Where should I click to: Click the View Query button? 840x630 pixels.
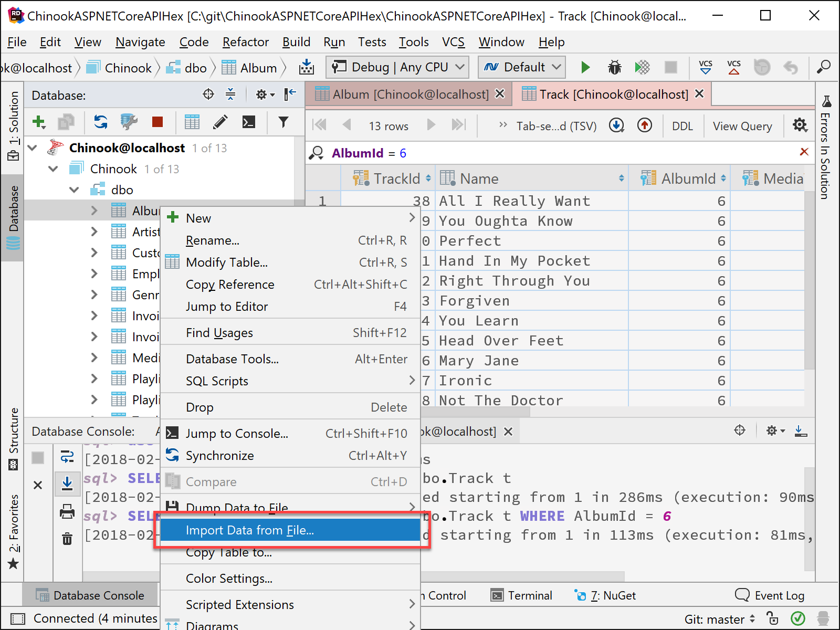[742, 126]
